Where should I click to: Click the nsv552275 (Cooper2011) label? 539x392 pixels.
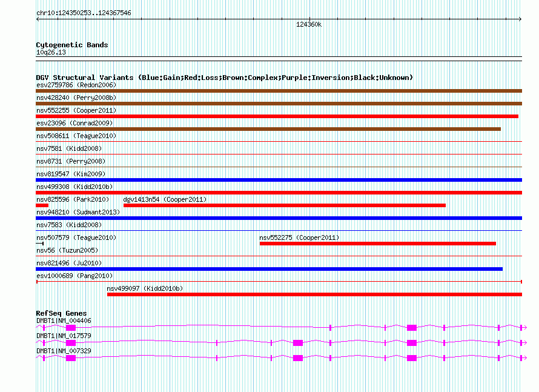pyautogui.click(x=299, y=238)
